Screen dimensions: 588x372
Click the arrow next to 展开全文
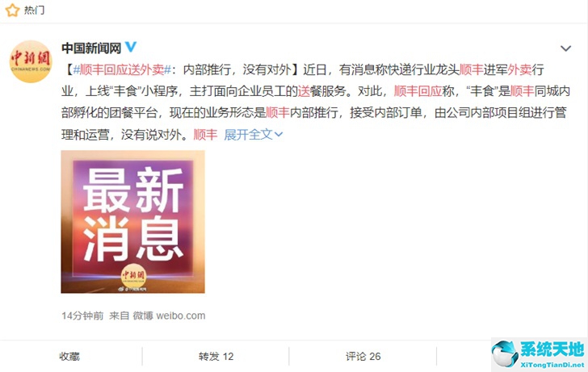click(278, 135)
